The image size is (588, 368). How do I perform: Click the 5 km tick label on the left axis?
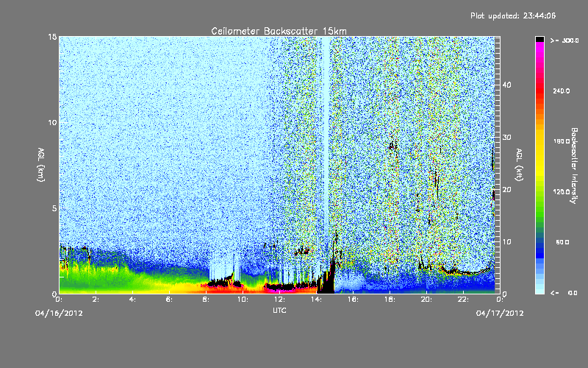54,208
